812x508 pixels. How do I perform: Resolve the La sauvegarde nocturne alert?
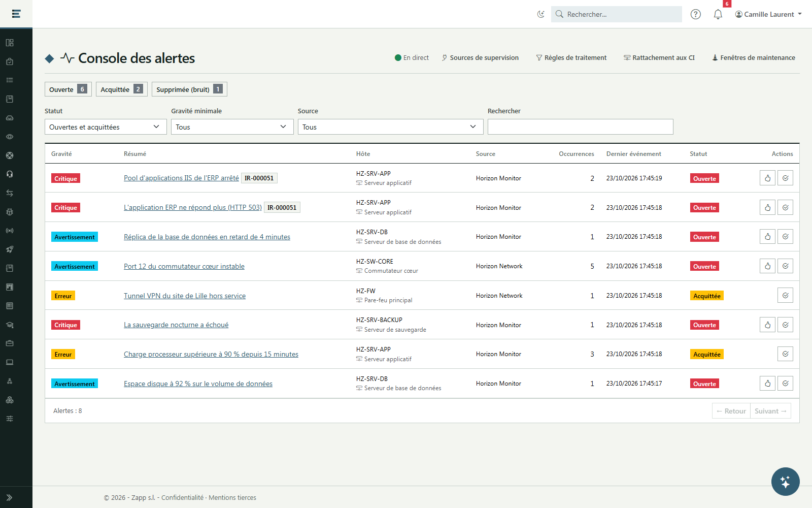(x=785, y=325)
